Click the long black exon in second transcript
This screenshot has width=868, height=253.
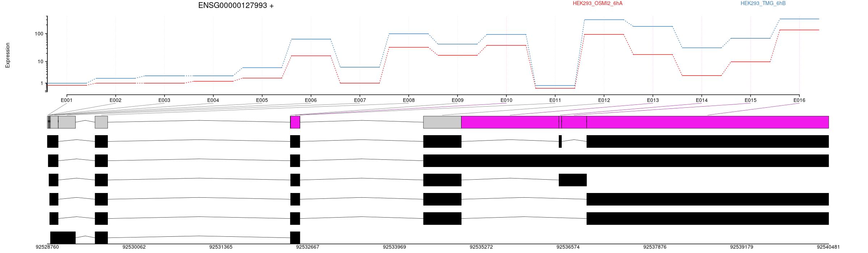626,161
